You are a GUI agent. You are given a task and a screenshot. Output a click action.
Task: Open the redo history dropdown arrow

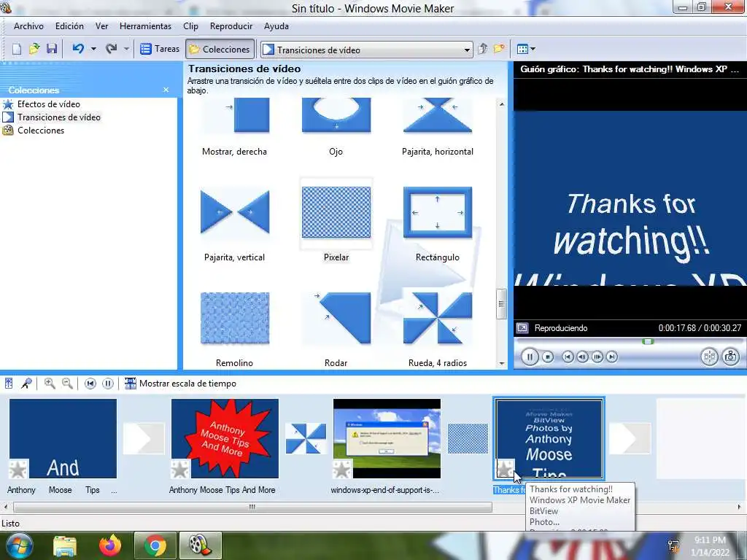click(126, 49)
